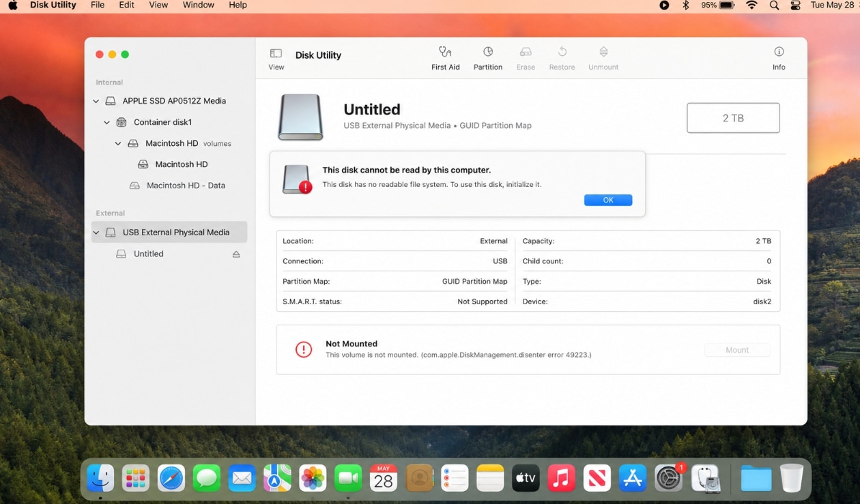The image size is (860, 504).
Task: Open Apple TV from the Dock
Action: 526,478
